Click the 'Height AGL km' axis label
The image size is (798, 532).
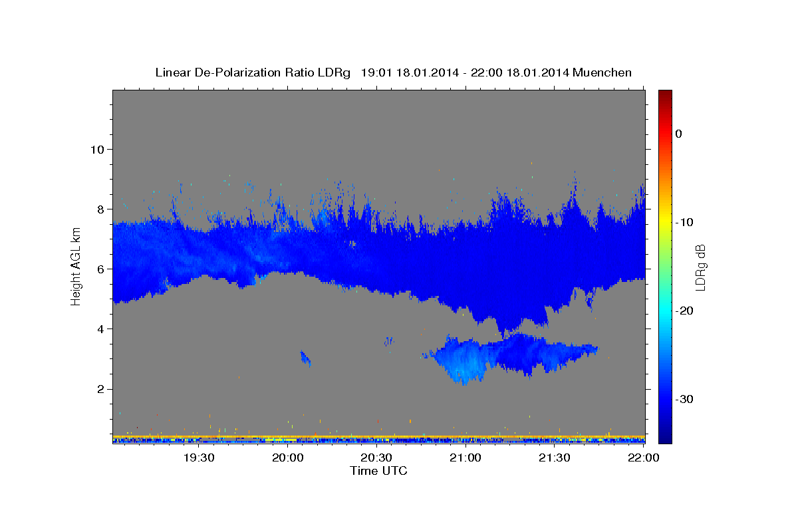pyautogui.click(x=76, y=267)
